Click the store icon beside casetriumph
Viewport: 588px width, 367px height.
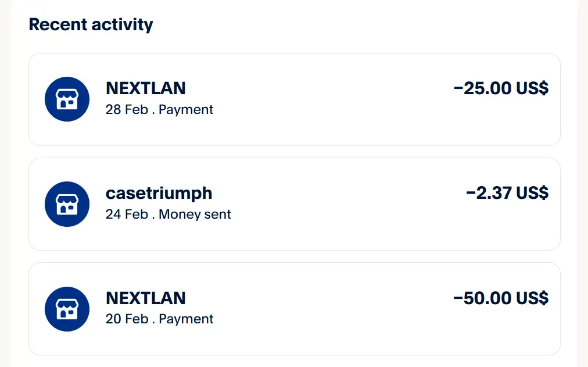[x=67, y=204]
